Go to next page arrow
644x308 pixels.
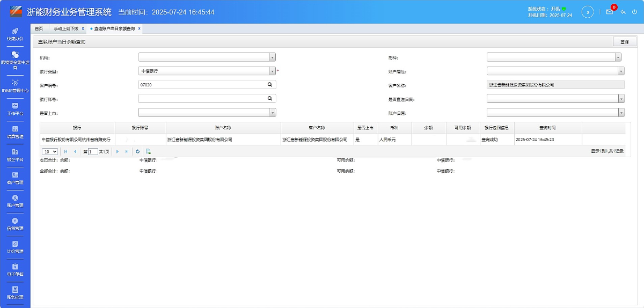tap(118, 152)
